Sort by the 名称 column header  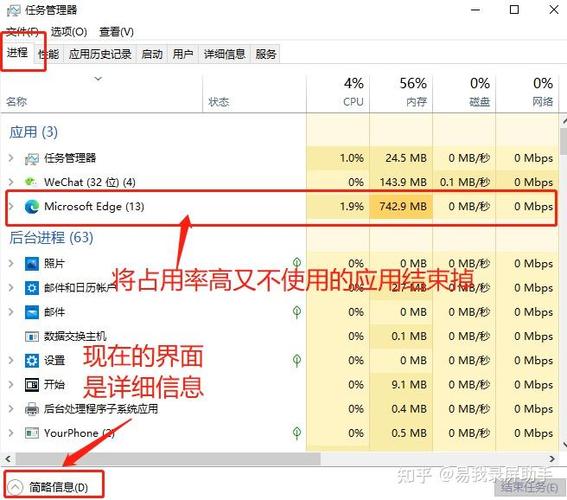coord(101,94)
